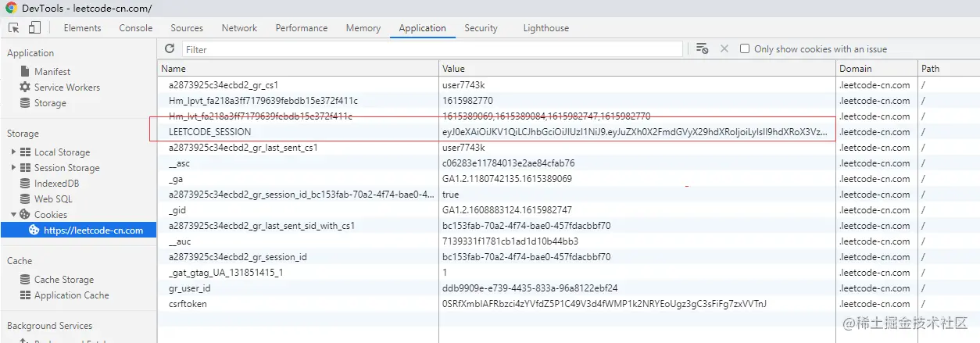Click value GA1.2.1608883124.1615982747
This screenshot has height=343, width=980.
[507, 210]
